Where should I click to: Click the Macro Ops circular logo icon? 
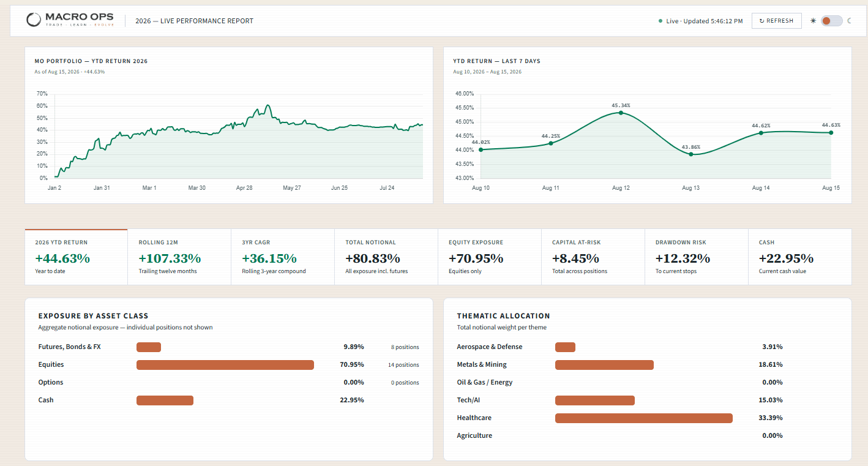click(x=34, y=20)
